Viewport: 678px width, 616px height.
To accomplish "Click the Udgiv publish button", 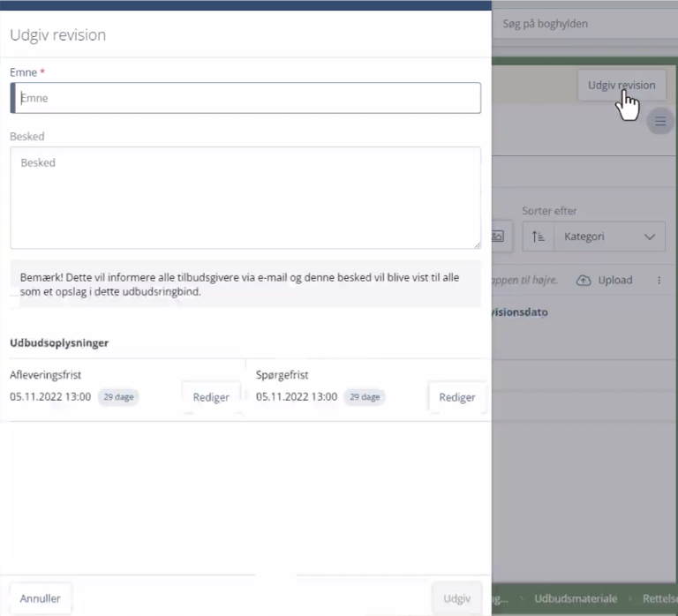I will 456,598.
